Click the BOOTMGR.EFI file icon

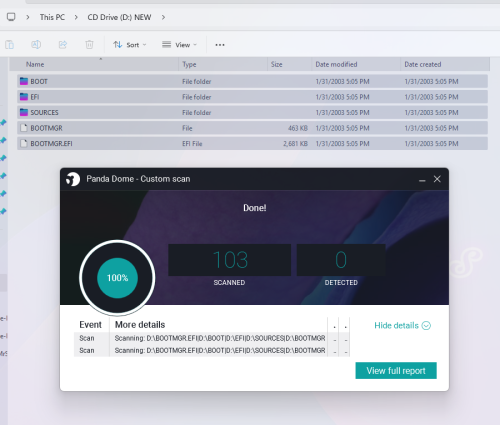(x=23, y=143)
